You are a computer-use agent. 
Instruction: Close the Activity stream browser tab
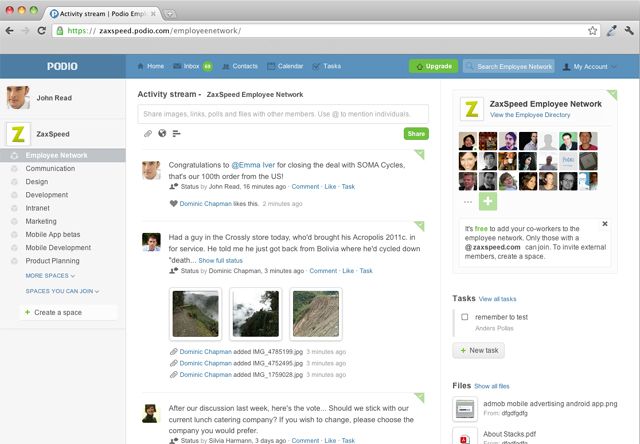[x=153, y=14]
